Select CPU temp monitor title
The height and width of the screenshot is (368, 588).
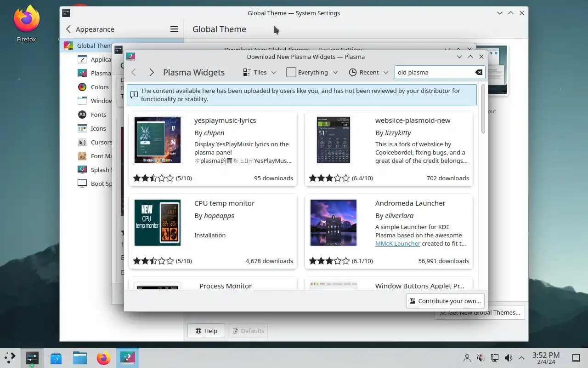pos(224,203)
